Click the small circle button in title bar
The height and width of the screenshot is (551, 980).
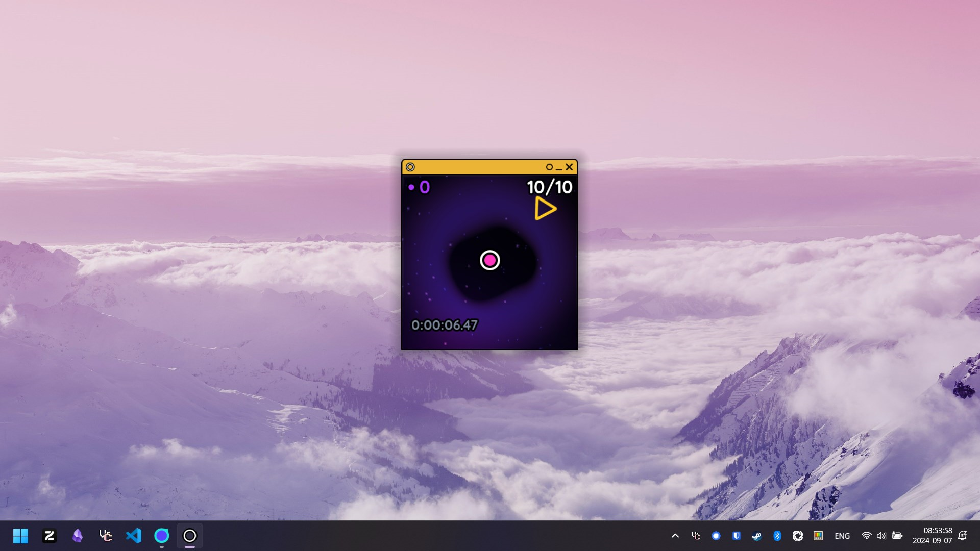point(549,167)
